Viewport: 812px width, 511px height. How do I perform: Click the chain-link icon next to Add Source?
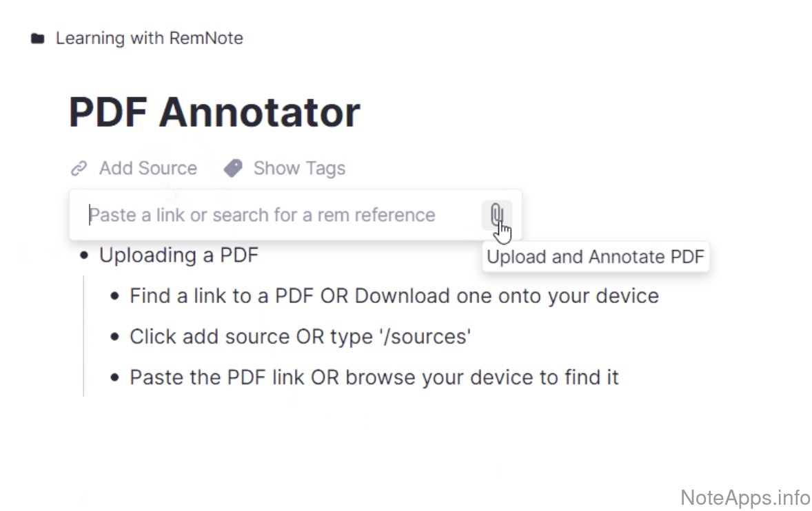pyautogui.click(x=79, y=168)
